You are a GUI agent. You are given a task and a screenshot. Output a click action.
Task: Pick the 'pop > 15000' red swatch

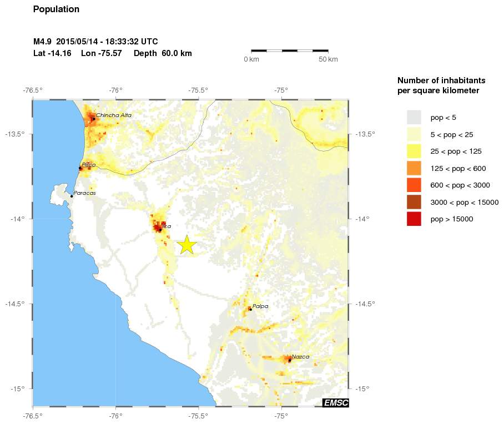[x=414, y=219]
